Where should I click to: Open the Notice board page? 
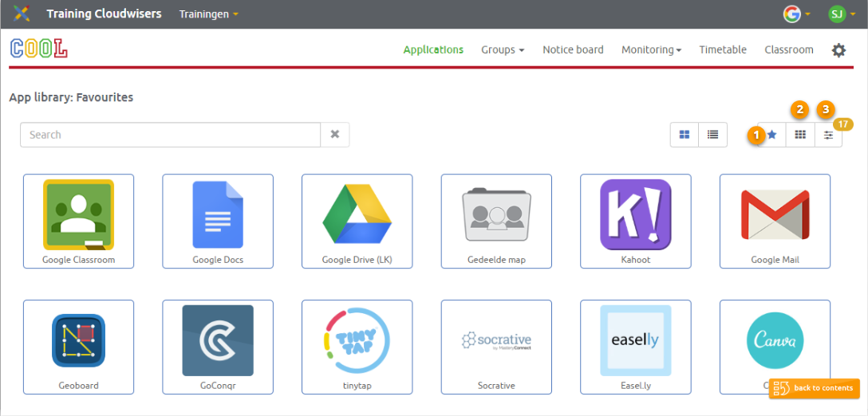coord(573,49)
